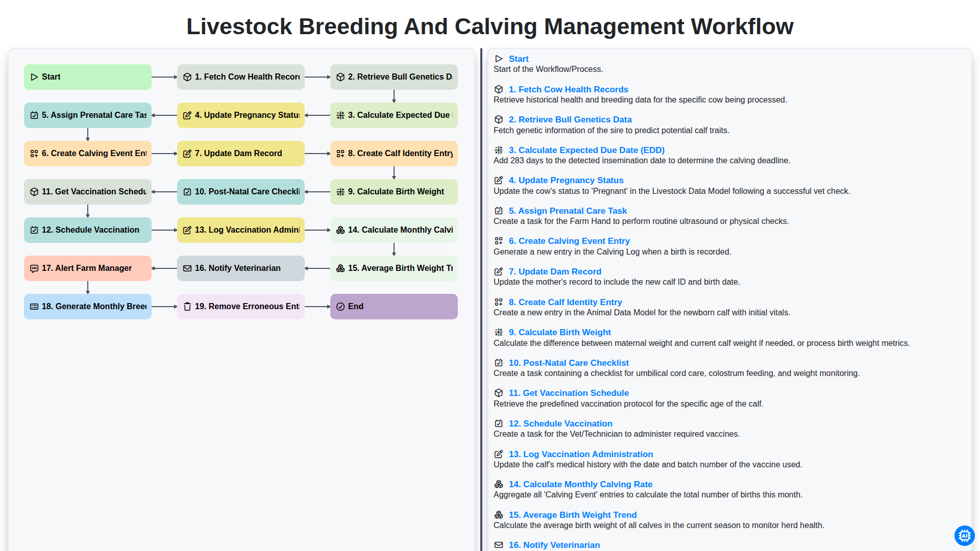Image resolution: width=980 pixels, height=551 pixels.
Task: Click the Livestock Breeding And Calving Management Workflow title
Action: (x=490, y=27)
